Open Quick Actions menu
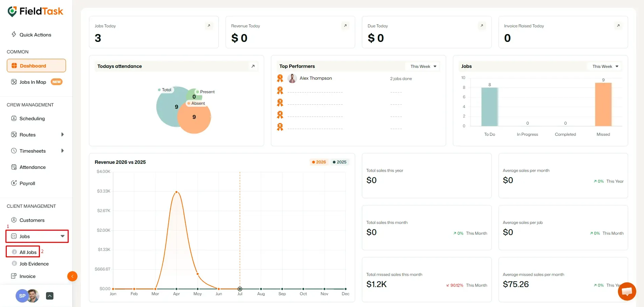The image size is (644, 307). coord(35,35)
